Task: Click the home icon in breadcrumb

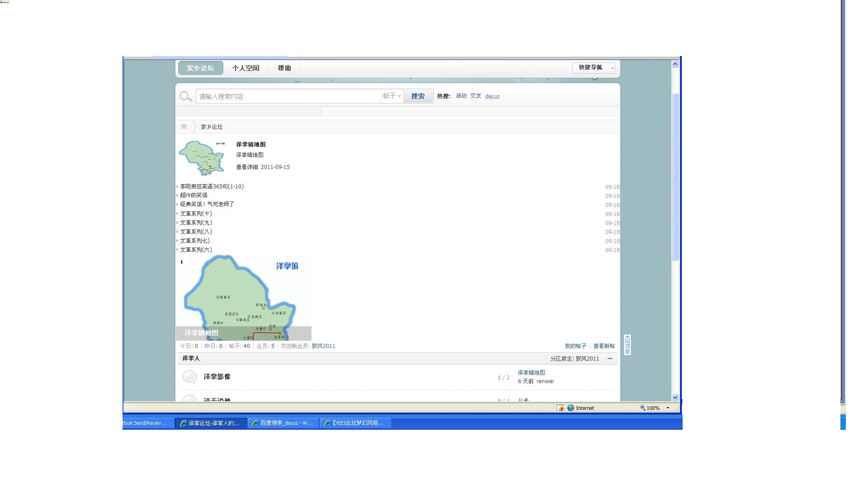Action: pos(184,127)
